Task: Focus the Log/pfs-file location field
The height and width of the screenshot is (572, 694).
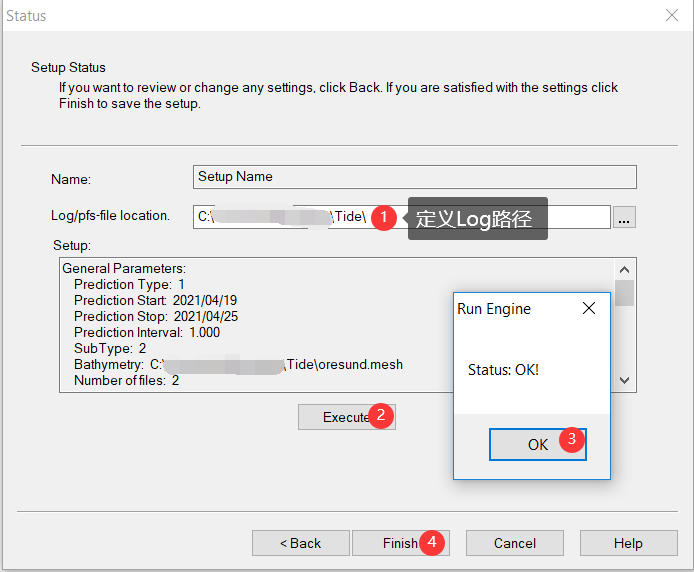Action: [280, 217]
